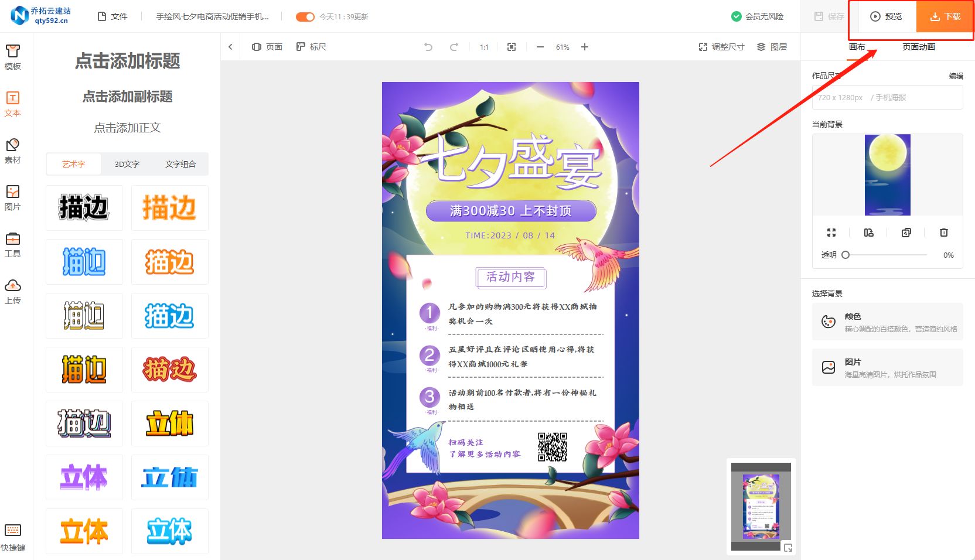Open the 图层 layers panel
The width and height of the screenshot is (975, 560).
[772, 47]
